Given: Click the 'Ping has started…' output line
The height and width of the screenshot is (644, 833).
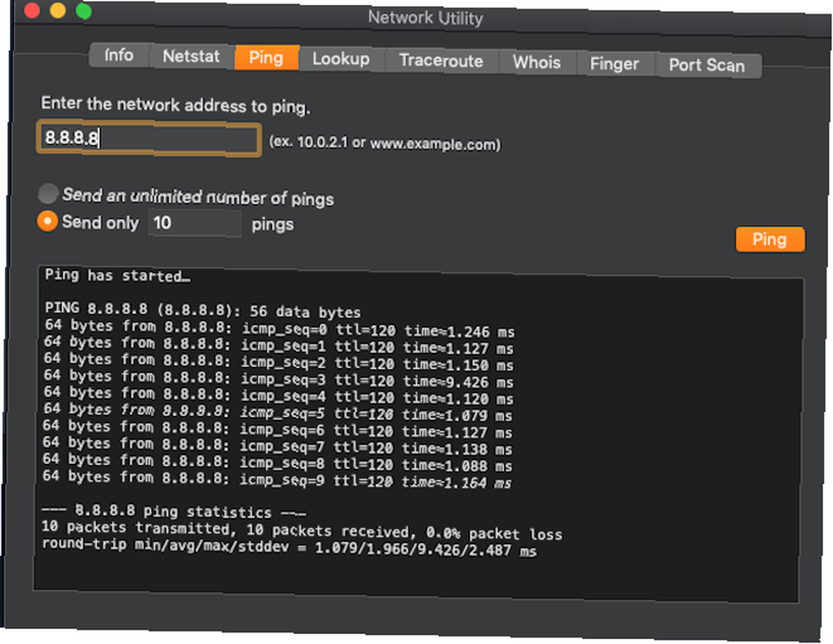Looking at the screenshot, I should [117, 276].
